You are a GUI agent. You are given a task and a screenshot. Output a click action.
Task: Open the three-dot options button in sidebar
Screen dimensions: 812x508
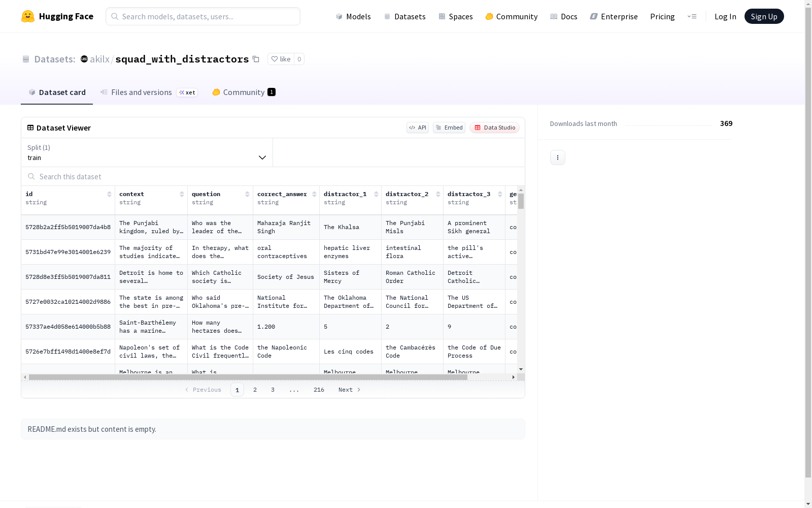558,157
